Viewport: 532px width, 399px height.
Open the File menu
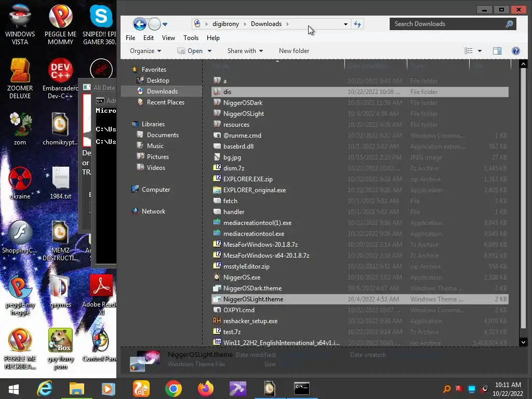click(130, 37)
